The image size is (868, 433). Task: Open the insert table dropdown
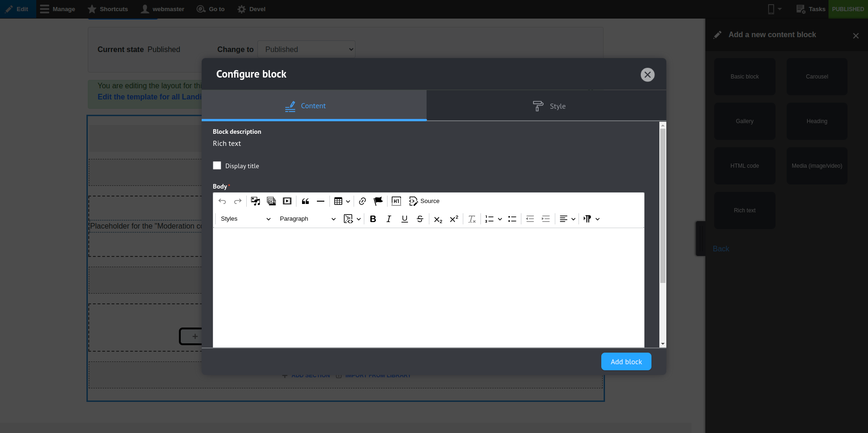tap(342, 201)
